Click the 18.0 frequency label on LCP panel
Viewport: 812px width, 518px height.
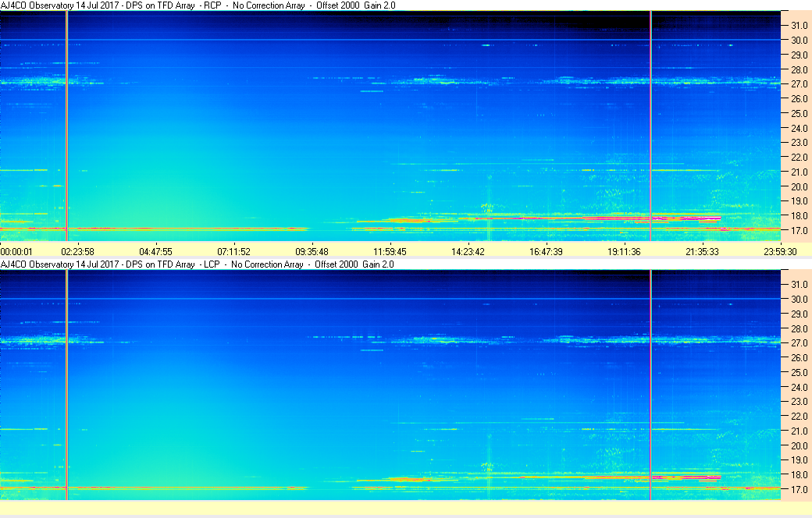(x=799, y=474)
